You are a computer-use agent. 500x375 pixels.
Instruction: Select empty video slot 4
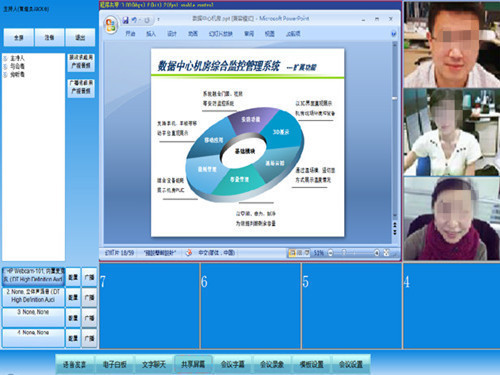coord(452,306)
